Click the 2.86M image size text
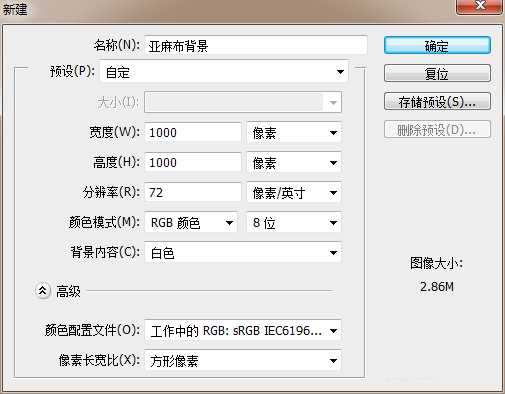 point(437,286)
